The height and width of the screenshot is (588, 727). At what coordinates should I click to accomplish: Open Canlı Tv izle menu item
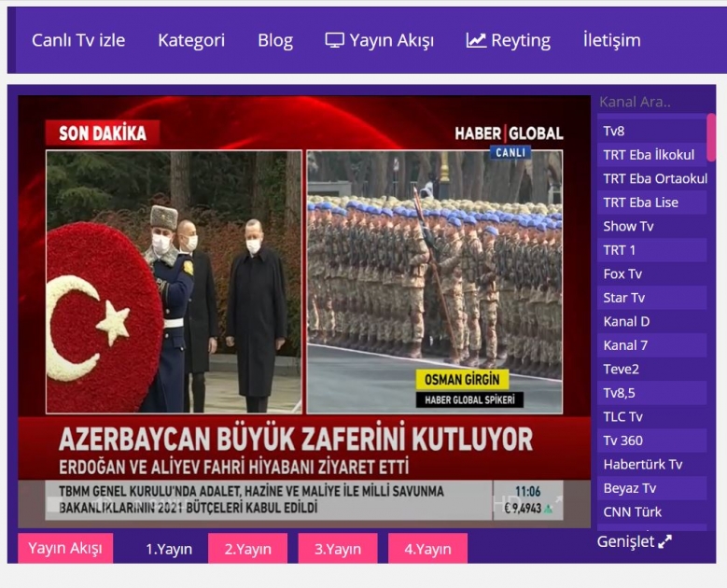pos(78,40)
